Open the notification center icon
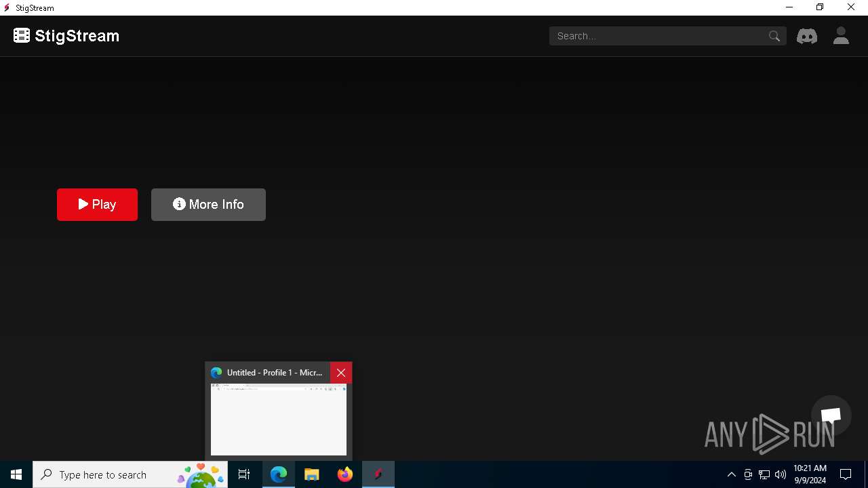 pos(846,474)
